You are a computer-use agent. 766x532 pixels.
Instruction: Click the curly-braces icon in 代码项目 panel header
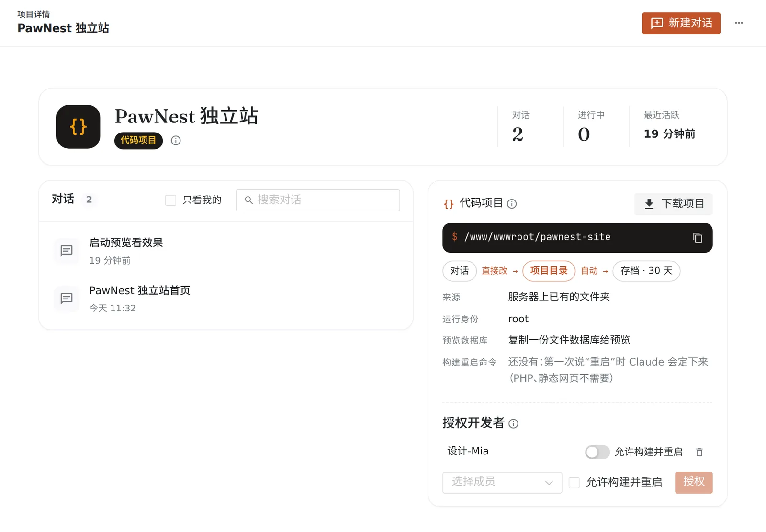click(449, 204)
